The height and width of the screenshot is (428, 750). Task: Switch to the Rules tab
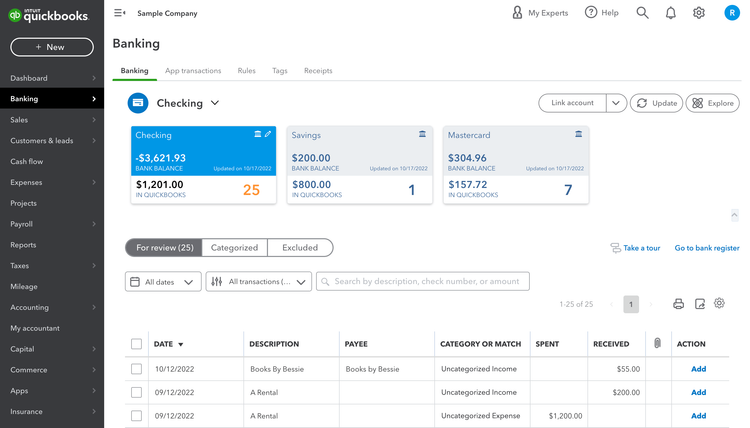(246, 71)
